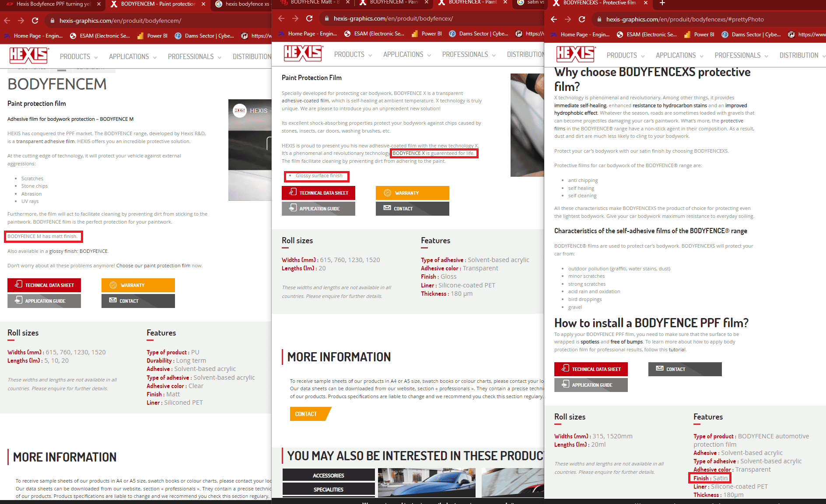Switch to the 'satin vs' browser tab
The width and height of the screenshot is (826, 504).
[532, 2]
